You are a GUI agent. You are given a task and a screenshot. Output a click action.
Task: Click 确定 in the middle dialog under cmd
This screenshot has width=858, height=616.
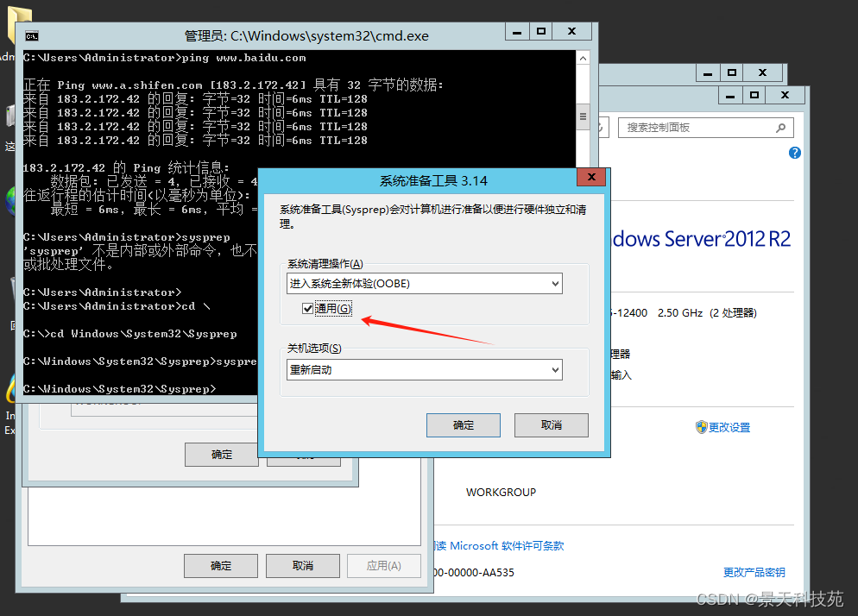[x=222, y=455]
